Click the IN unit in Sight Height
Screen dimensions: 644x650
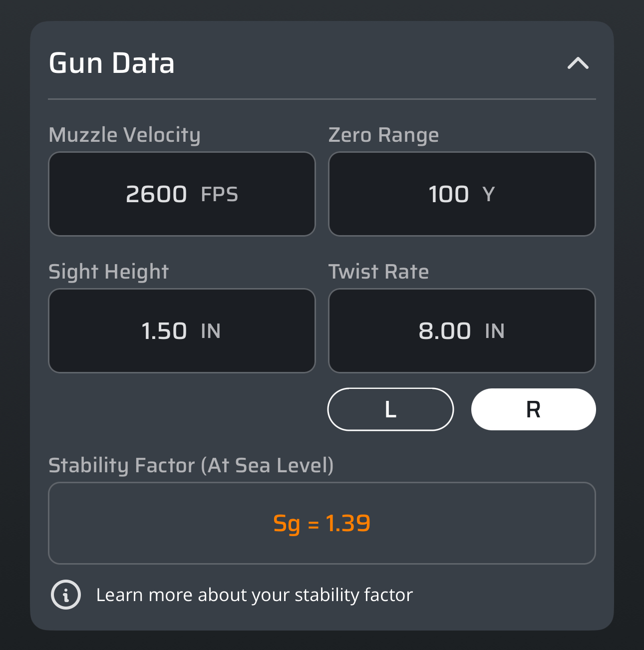click(x=211, y=331)
